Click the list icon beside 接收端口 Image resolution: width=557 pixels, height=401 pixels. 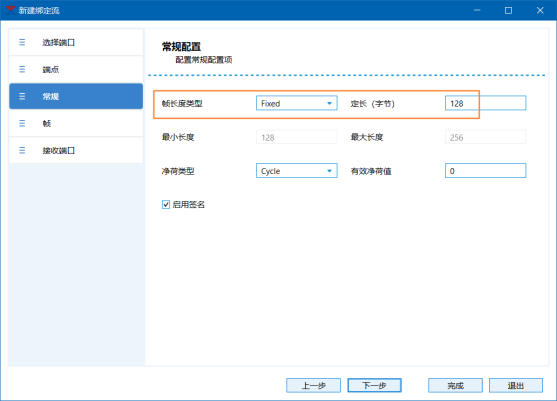22,150
